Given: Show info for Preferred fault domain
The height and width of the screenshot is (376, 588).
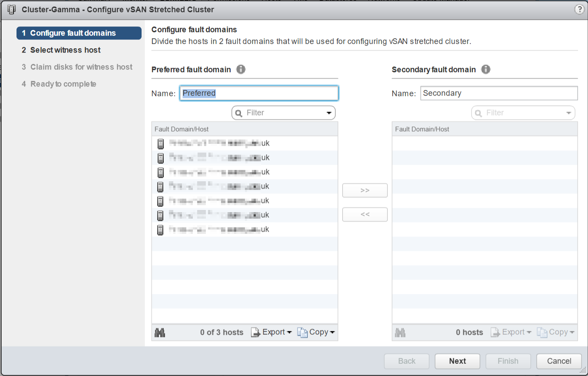Looking at the screenshot, I should click(x=241, y=70).
